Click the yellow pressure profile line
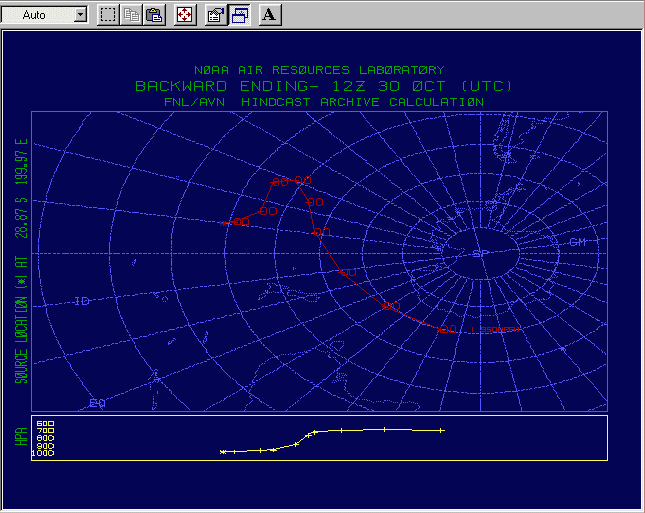Screen dimensions: 645x513 380,430
